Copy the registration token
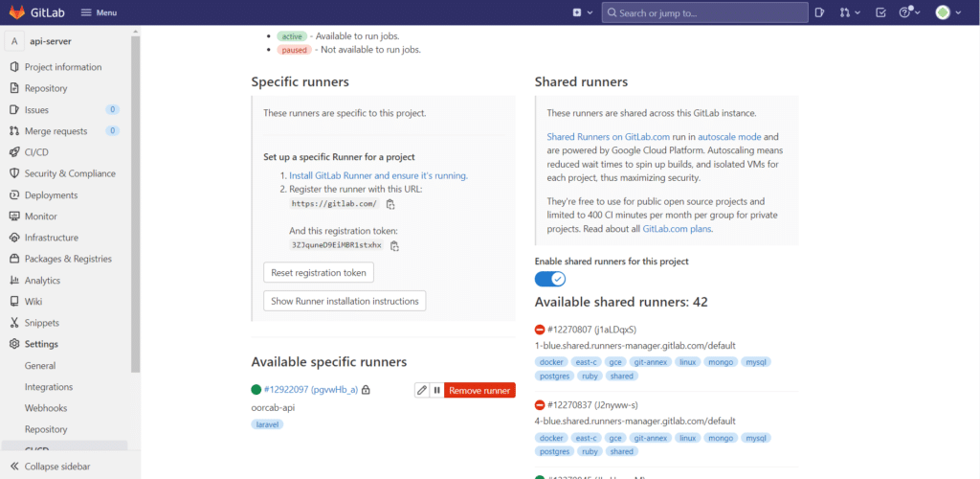Viewport: 980px width, 479px height. tap(394, 246)
